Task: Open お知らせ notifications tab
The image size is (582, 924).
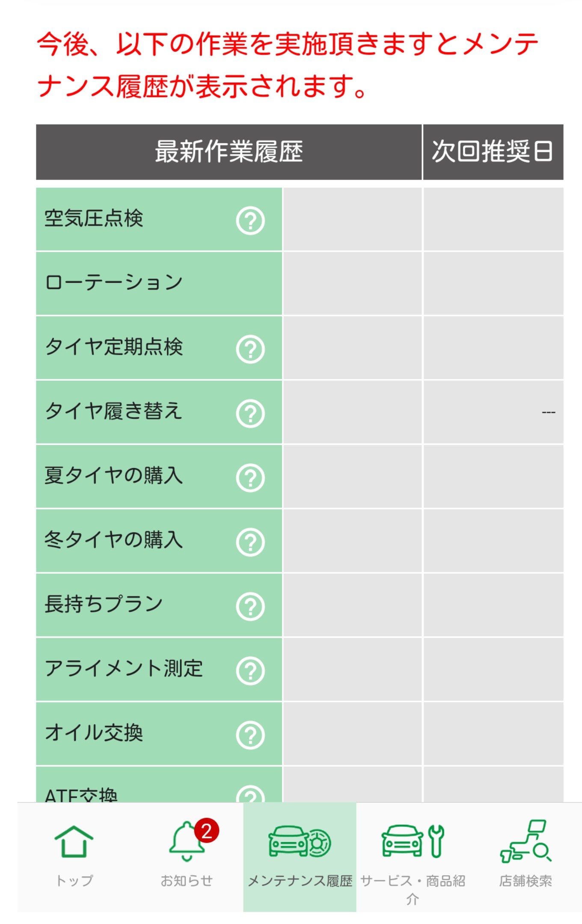Action: (x=187, y=857)
